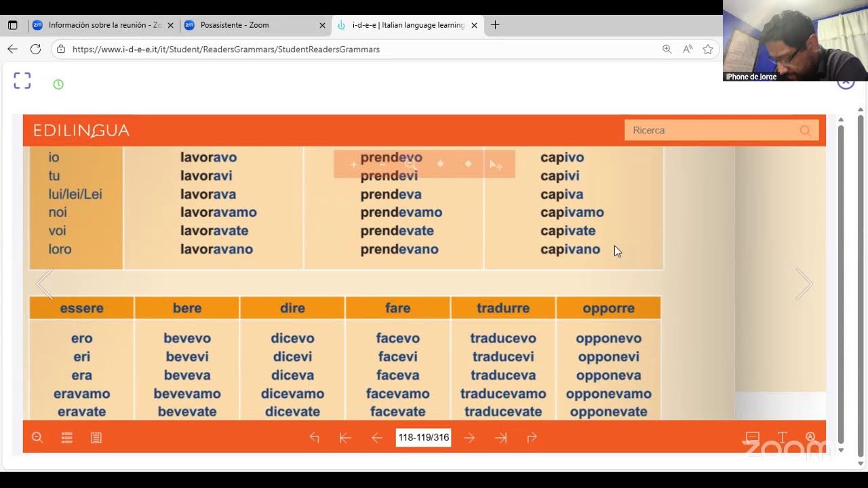This screenshot has height=488, width=868.
Task: Switch to the 'Información sobre la reunión' tab
Action: pos(104,25)
